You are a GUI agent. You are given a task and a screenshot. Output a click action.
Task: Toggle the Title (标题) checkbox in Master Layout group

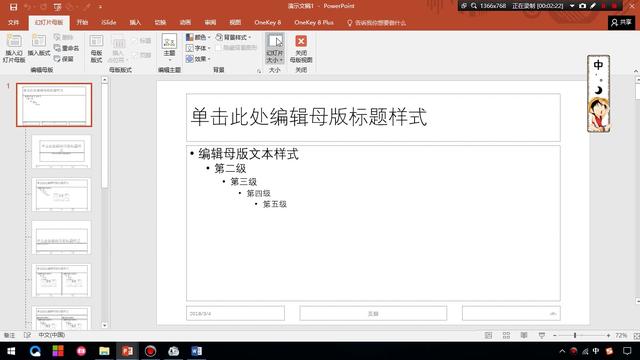142,40
